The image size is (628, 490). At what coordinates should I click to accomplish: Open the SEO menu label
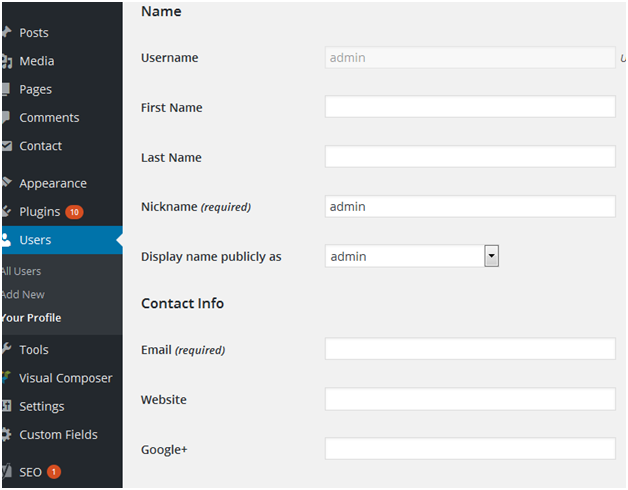(30, 472)
